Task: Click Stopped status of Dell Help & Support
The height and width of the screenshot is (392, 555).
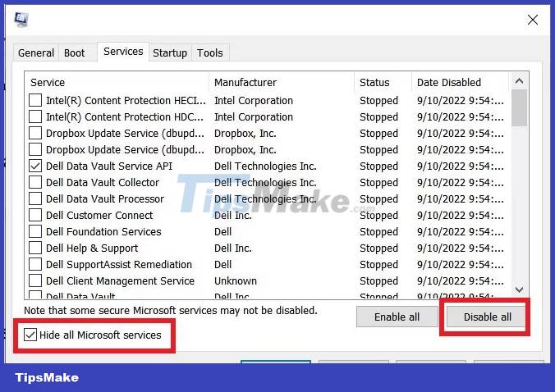Action: [378, 248]
